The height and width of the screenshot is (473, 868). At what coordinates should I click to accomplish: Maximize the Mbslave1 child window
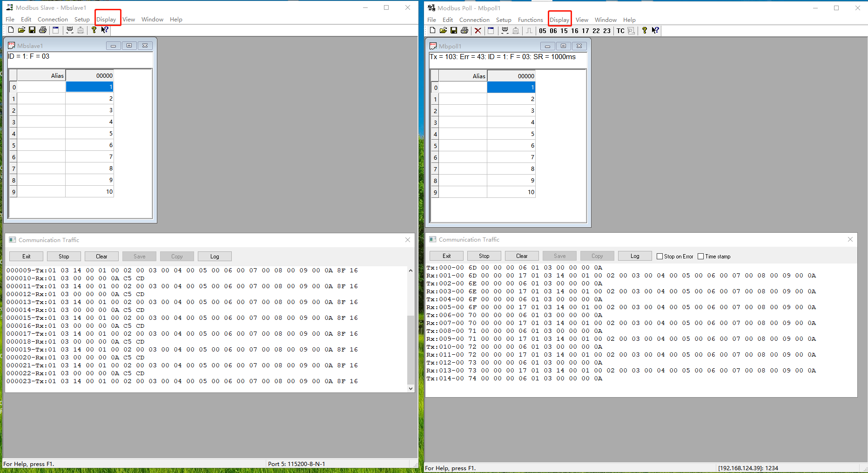[x=129, y=46]
